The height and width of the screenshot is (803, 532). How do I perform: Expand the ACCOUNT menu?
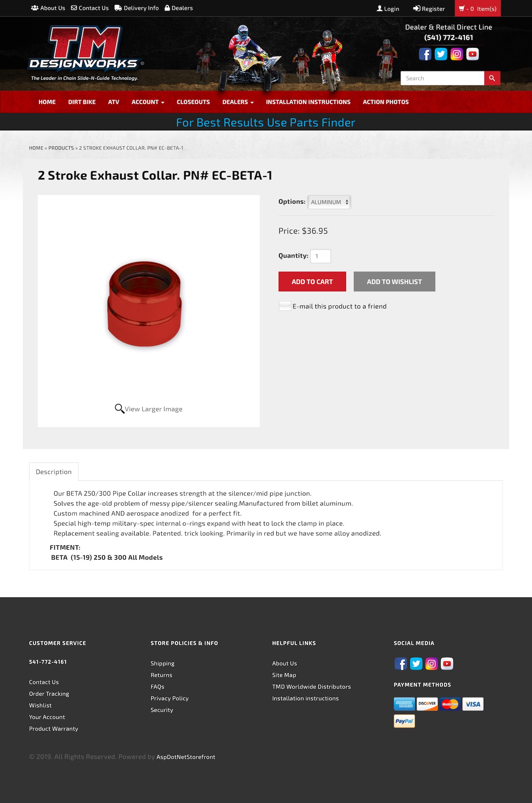148,102
